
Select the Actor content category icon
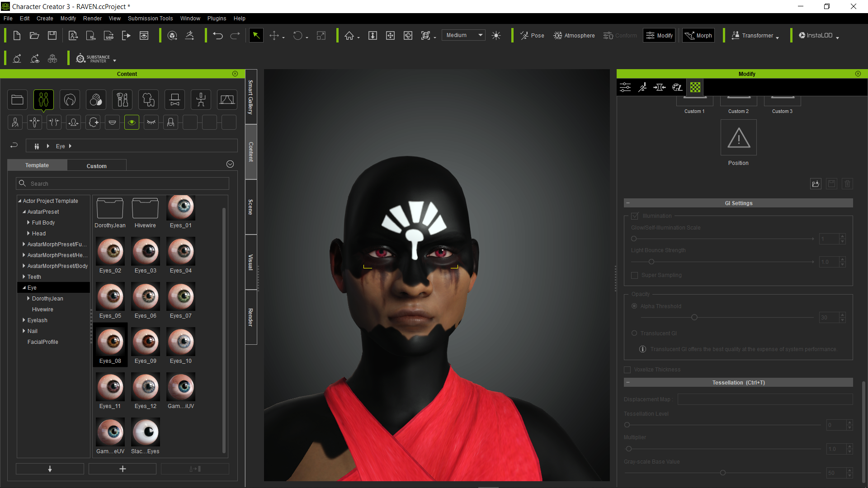43,100
